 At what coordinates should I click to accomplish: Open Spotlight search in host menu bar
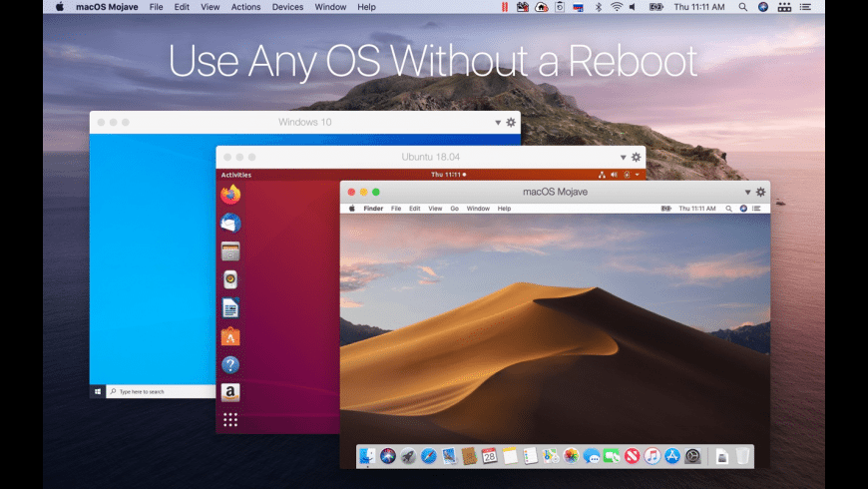743,7
